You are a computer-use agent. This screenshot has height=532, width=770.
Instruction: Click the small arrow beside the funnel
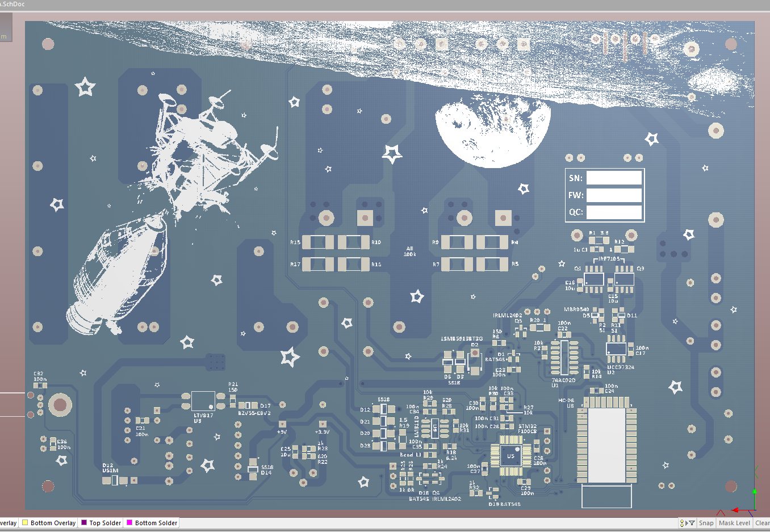tap(687, 523)
